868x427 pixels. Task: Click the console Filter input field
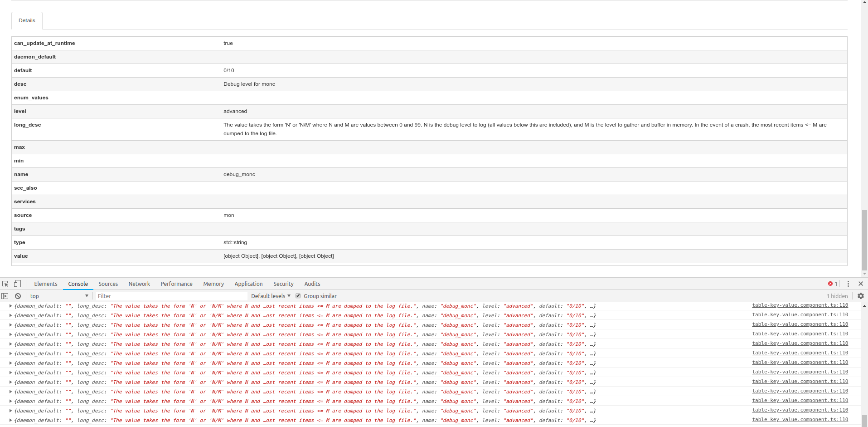pos(172,296)
